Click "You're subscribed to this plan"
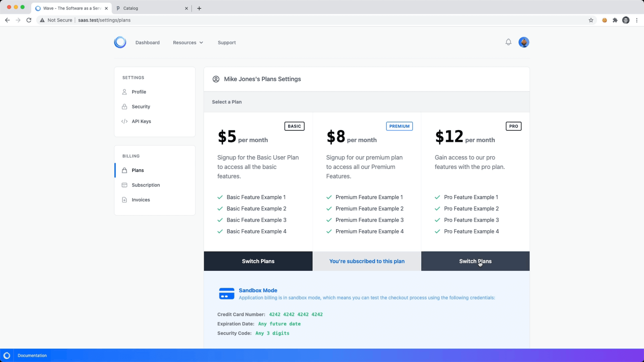Image resolution: width=644 pixels, height=362 pixels. pyautogui.click(x=367, y=261)
